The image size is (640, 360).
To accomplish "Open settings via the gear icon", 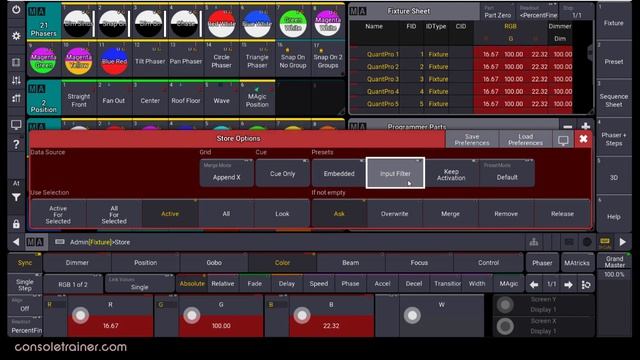I will (x=16, y=36).
